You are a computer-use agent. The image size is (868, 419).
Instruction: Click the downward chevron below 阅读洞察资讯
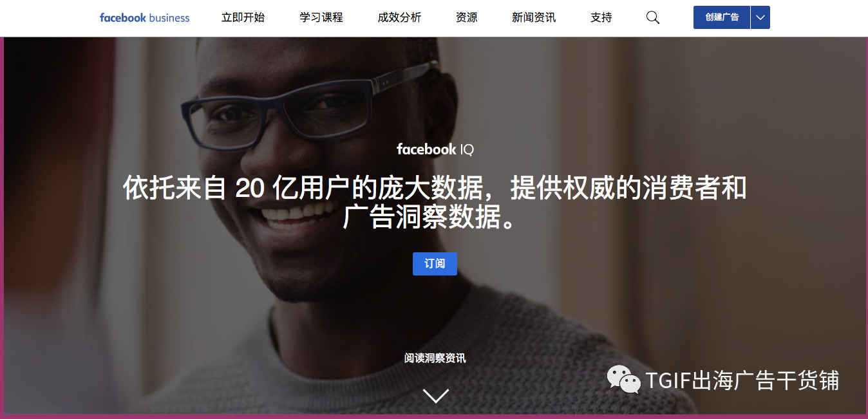pyautogui.click(x=436, y=395)
